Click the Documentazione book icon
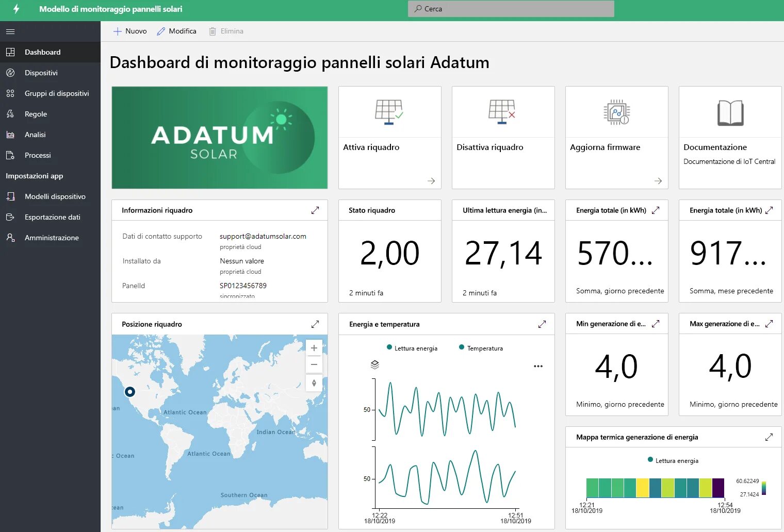The image size is (784, 532). tap(730, 111)
